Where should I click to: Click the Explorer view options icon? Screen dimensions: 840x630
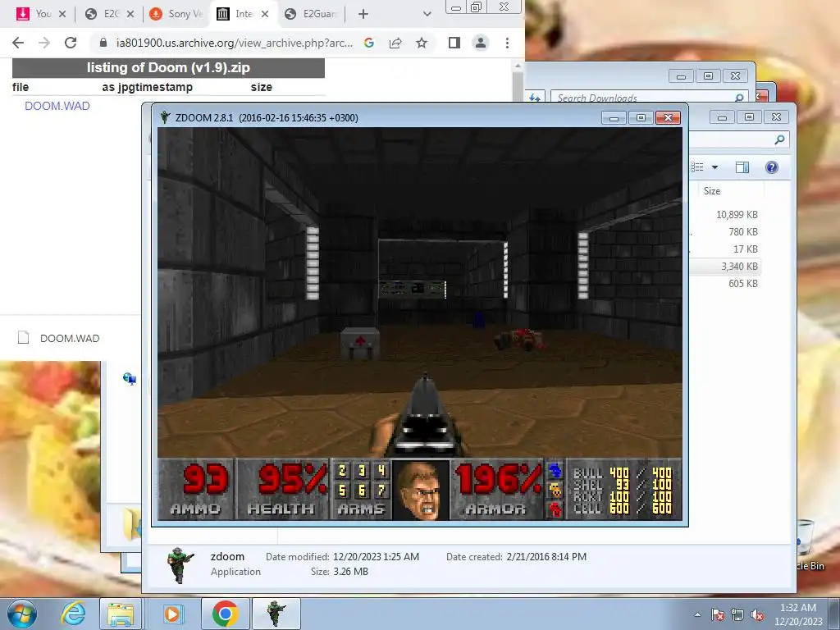tap(697, 167)
